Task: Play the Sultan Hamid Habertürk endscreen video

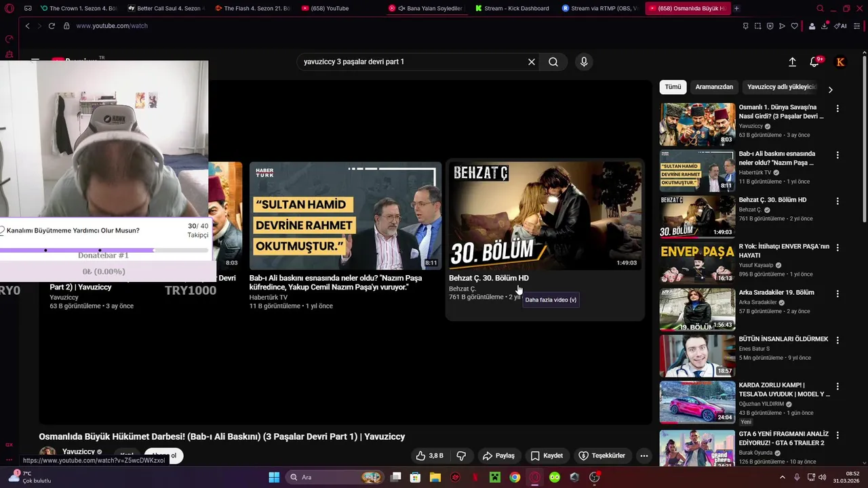Action: pos(345,216)
